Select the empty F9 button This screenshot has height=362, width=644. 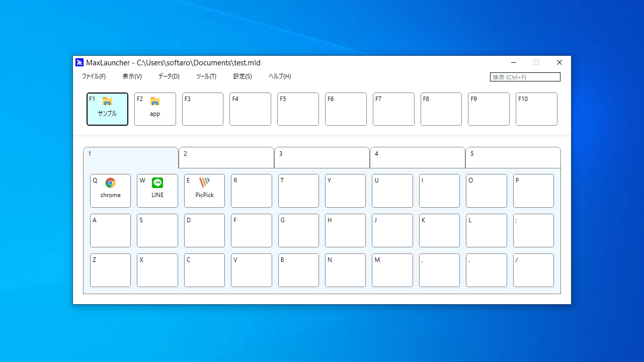click(x=489, y=109)
